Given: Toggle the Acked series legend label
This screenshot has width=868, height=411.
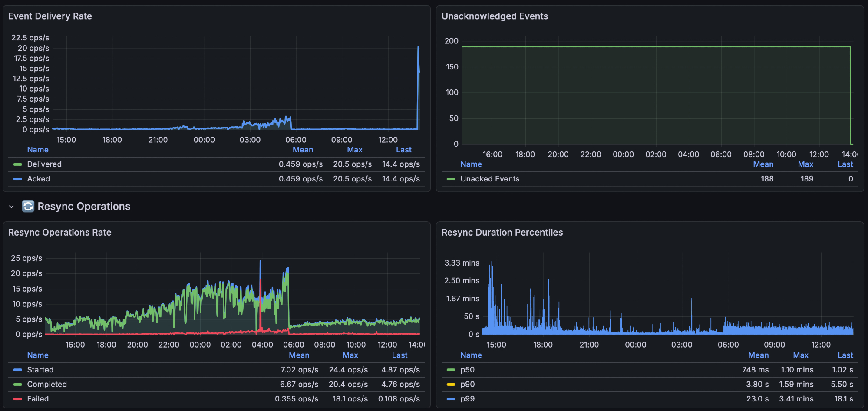Looking at the screenshot, I should (x=39, y=179).
